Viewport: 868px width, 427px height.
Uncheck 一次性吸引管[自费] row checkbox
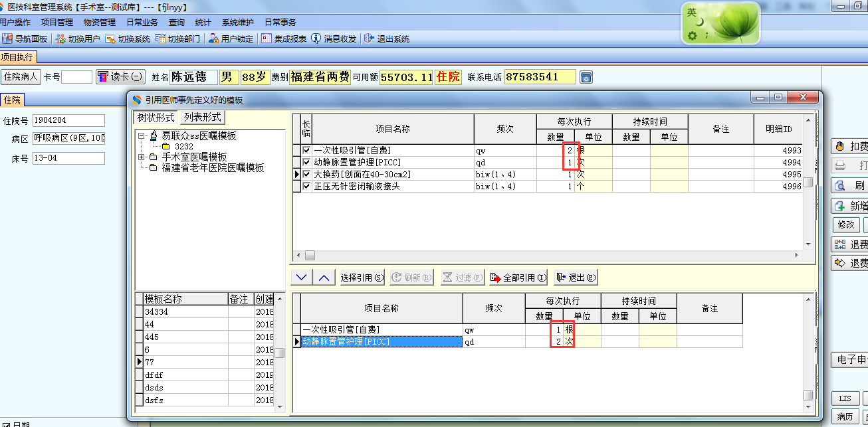tap(306, 151)
